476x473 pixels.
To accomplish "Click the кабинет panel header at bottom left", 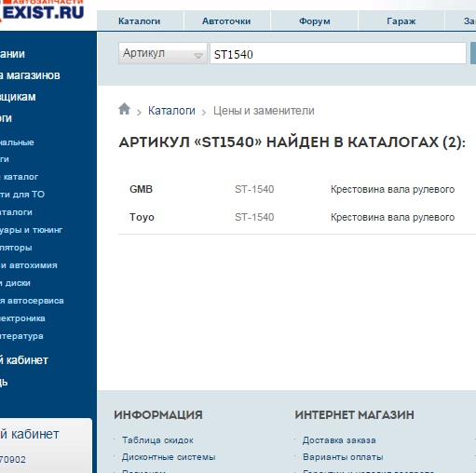I will (x=30, y=434).
